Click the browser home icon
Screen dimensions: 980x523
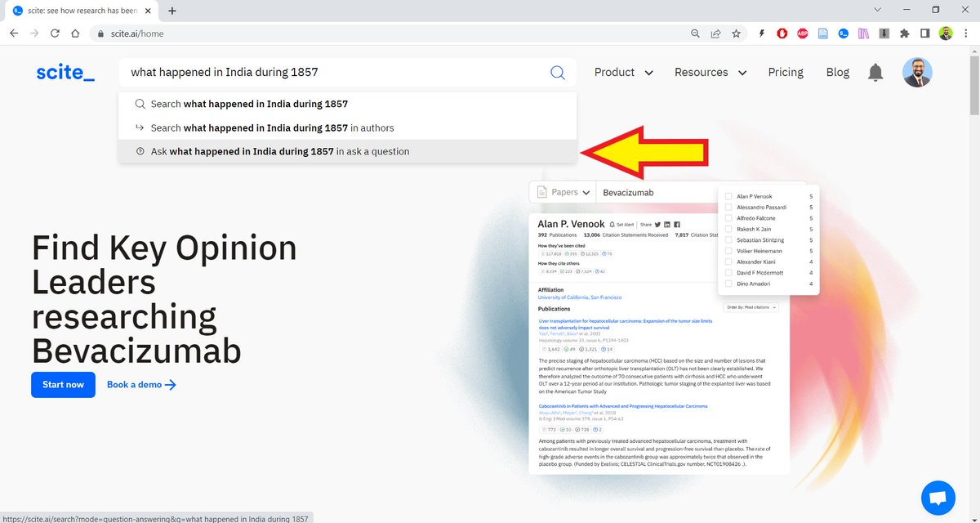click(75, 34)
